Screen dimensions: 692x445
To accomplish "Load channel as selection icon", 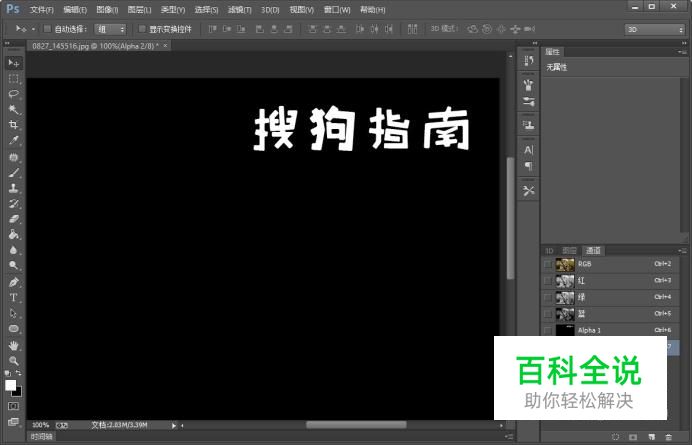I will pos(616,437).
